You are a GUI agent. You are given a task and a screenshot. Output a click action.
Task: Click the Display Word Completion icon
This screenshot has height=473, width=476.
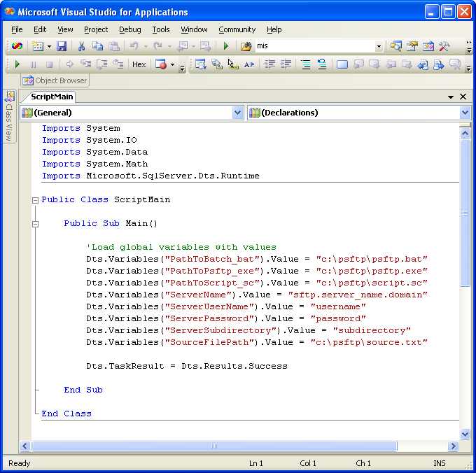click(249, 64)
